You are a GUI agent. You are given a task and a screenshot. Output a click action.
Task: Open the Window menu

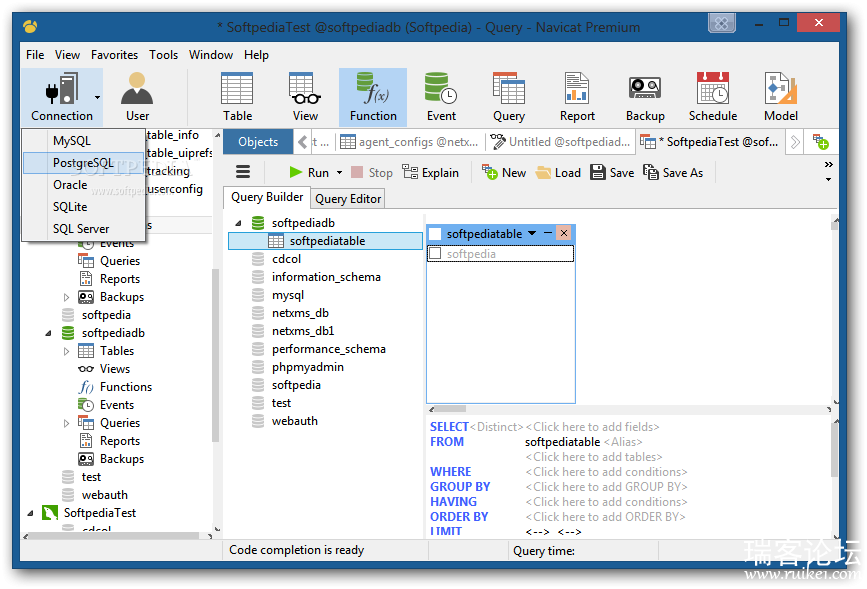(211, 55)
